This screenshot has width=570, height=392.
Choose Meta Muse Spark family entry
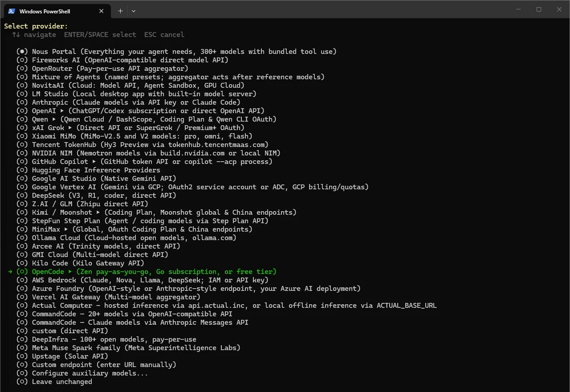[x=128, y=348]
